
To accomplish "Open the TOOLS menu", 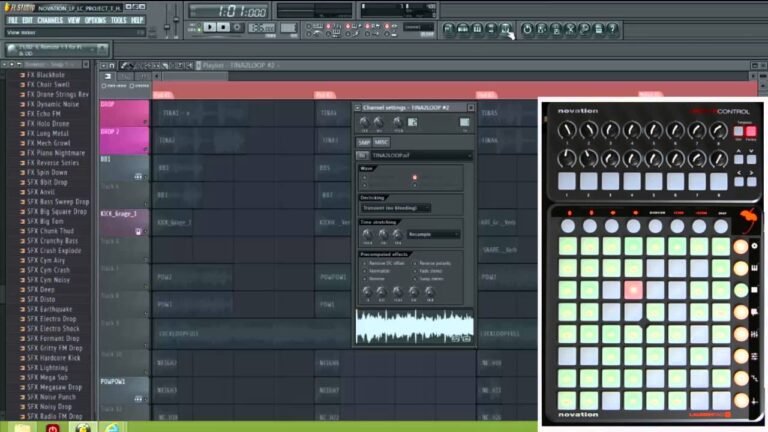I will click(x=119, y=21).
